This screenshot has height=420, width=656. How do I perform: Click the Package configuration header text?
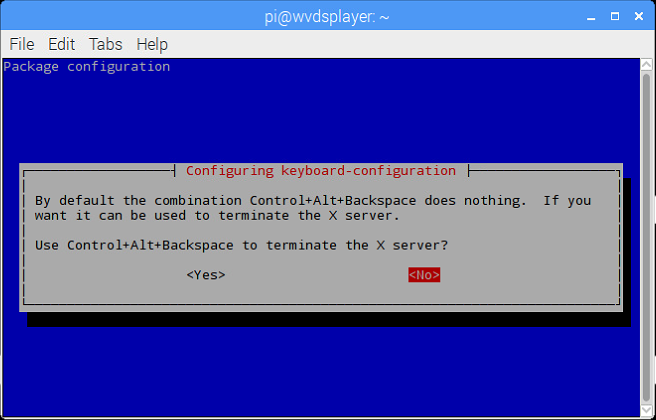87,67
